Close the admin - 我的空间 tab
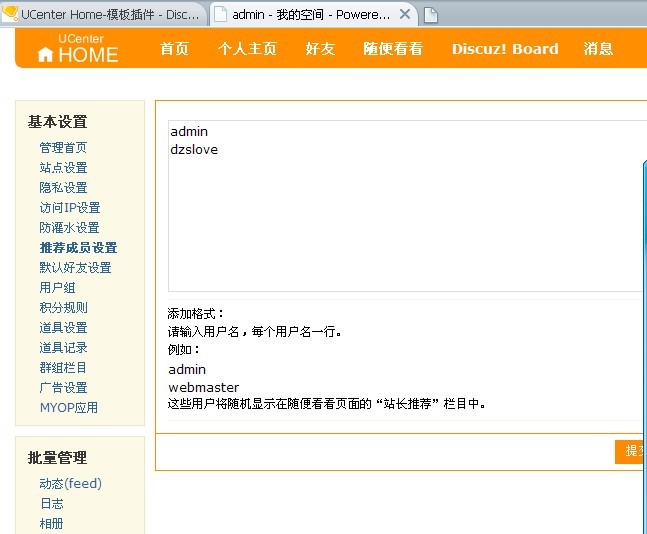The height and width of the screenshot is (534, 647). (x=405, y=14)
